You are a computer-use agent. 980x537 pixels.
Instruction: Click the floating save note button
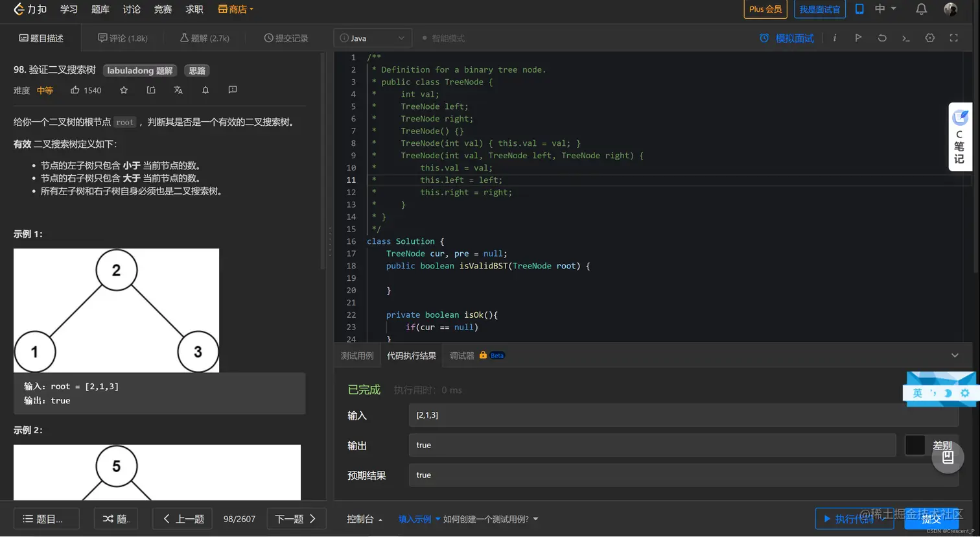coord(948,457)
